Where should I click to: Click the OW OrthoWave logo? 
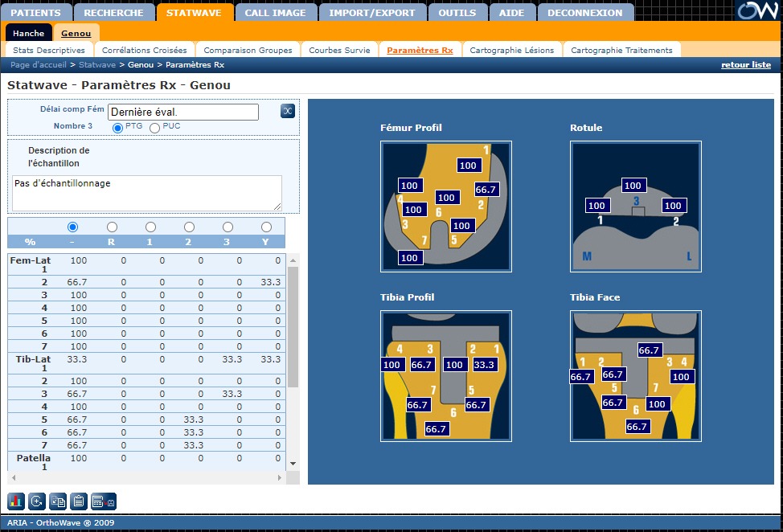coord(757,10)
